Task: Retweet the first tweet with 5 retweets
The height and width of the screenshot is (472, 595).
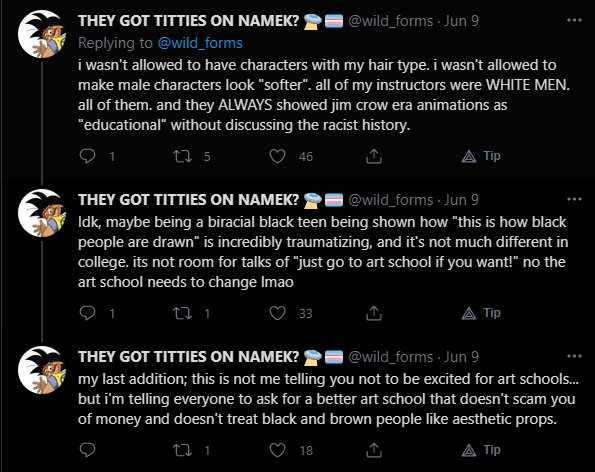Action: pyautogui.click(x=183, y=156)
